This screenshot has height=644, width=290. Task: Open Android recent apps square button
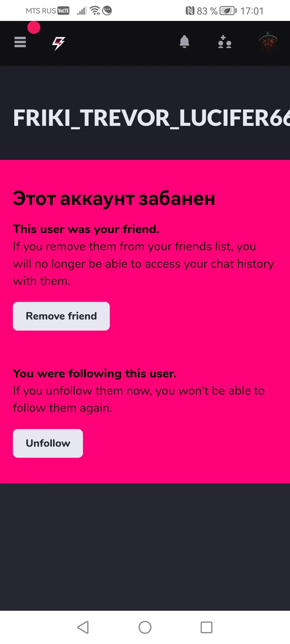pos(207,627)
